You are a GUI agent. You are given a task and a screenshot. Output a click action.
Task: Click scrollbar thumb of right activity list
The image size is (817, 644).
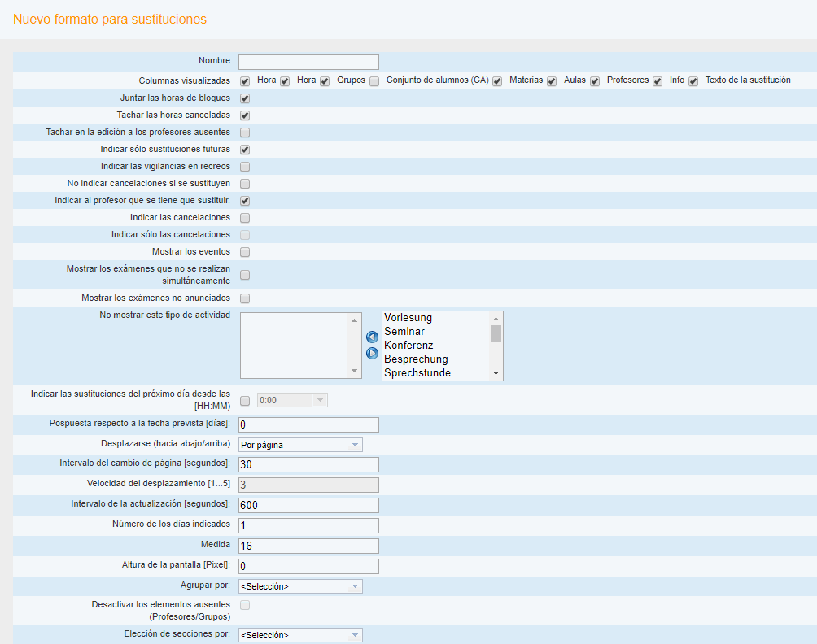(x=496, y=333)
